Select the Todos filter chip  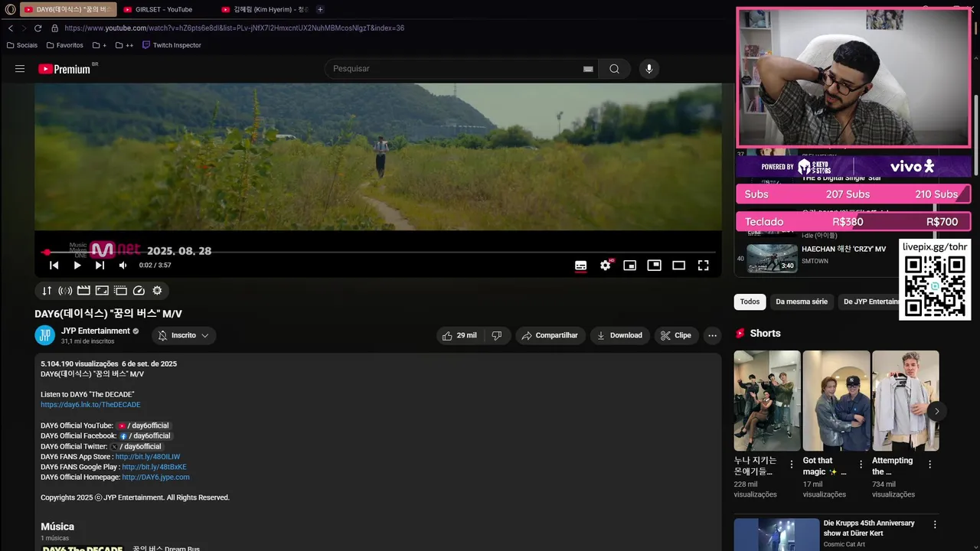[750, 302]
